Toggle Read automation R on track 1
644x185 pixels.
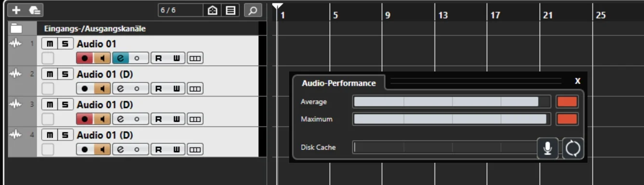pos(159,58)
